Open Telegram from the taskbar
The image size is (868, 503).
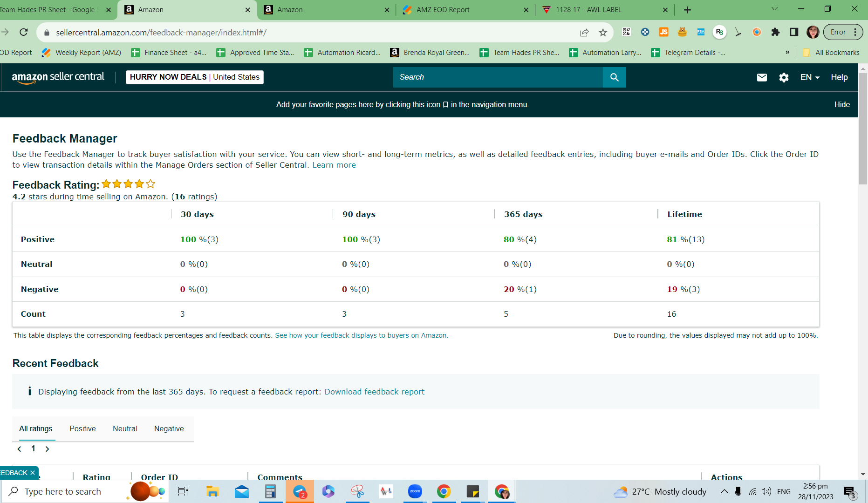pos(300,491)
